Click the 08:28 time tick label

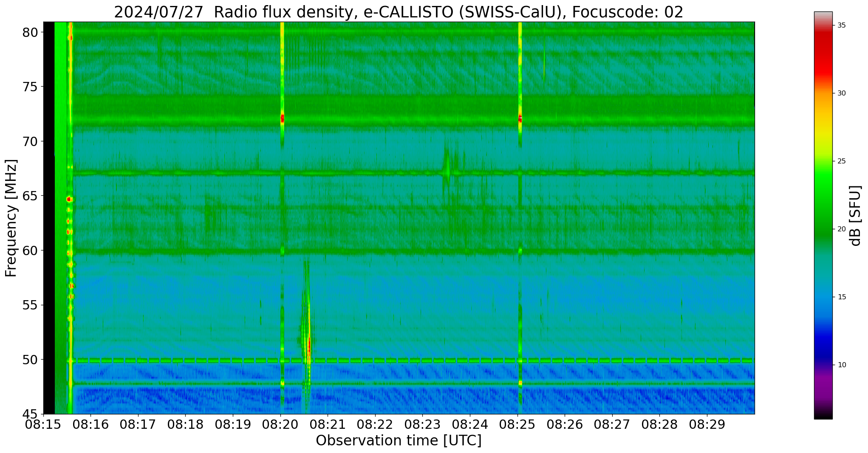click(x=660, y=424)
